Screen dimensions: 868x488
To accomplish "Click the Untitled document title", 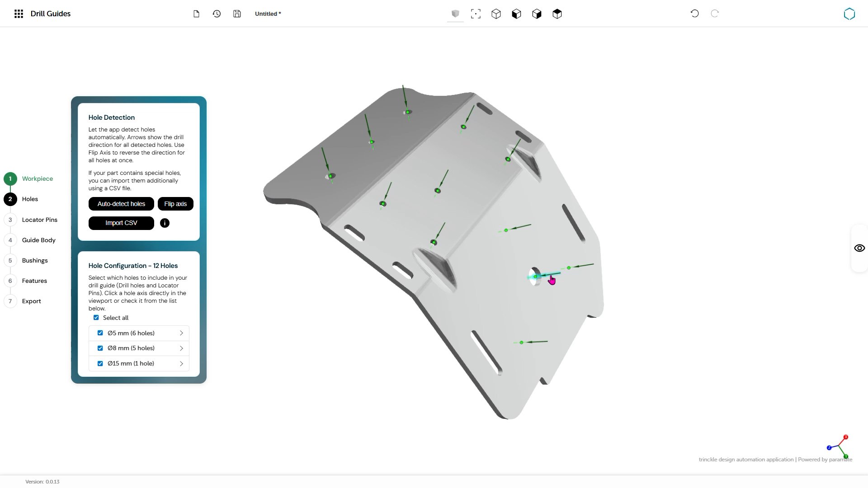I will point(268,14).
